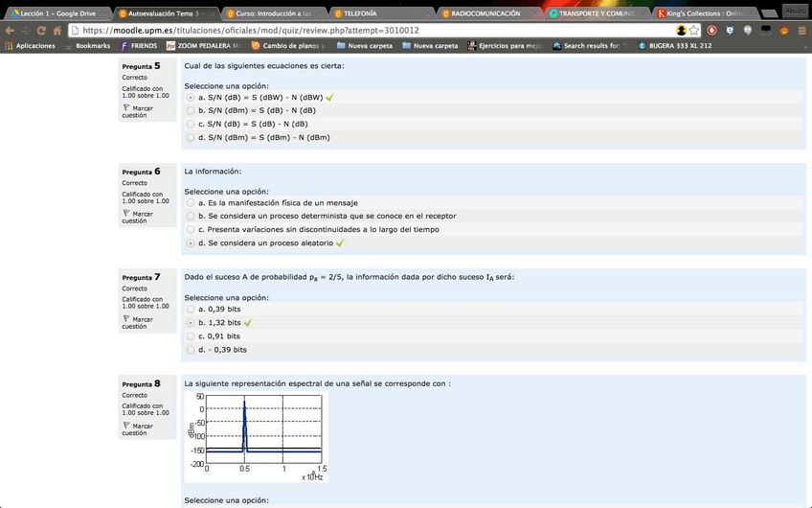
Task: Flag question 5 with Marcar cuestión
Action: [x=142, y=111]
